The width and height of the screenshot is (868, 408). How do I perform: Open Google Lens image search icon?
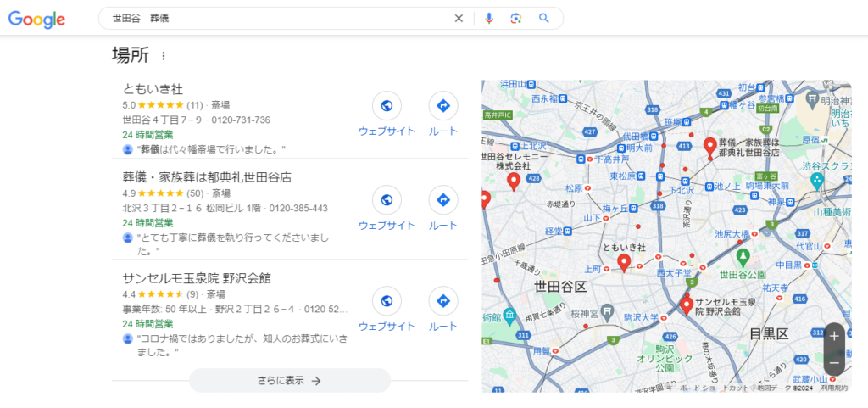(516, 19)
